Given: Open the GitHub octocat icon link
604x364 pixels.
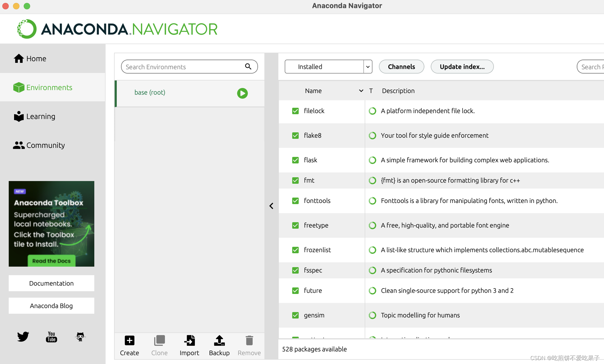Looking at the screenshot, I should pos(80,336).
